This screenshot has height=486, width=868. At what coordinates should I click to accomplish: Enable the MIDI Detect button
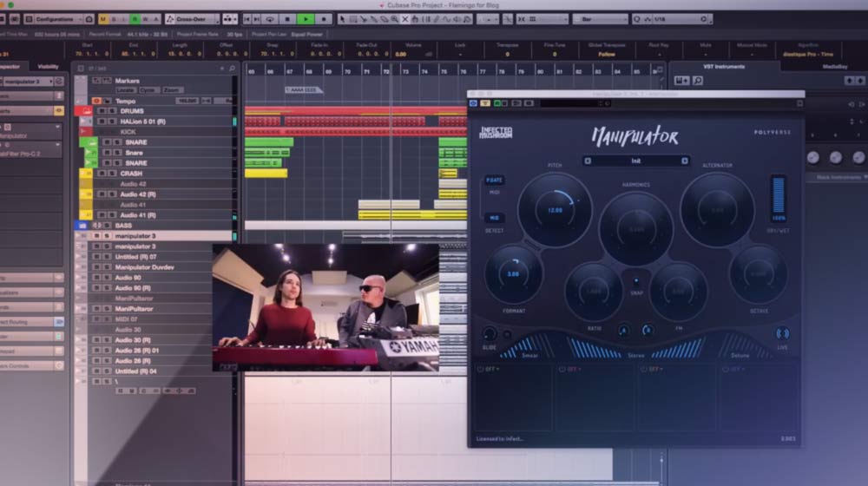click(x=493, y=219)
